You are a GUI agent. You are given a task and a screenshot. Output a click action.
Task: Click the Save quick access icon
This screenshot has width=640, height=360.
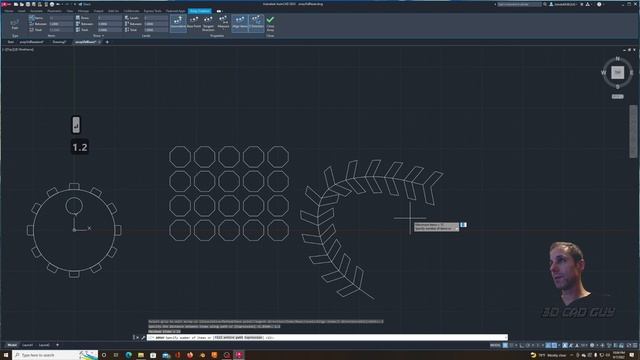[x=28, y=4]
